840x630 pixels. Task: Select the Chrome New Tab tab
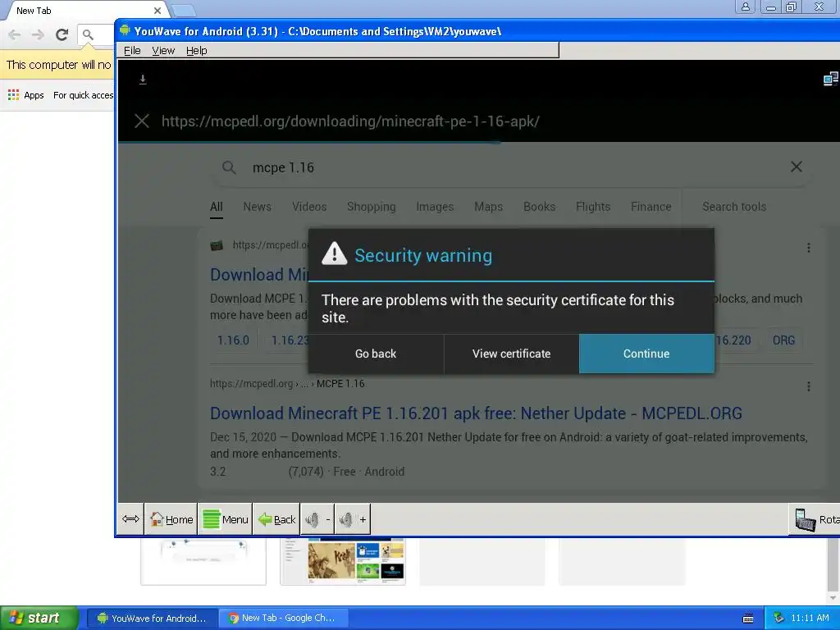85,11
